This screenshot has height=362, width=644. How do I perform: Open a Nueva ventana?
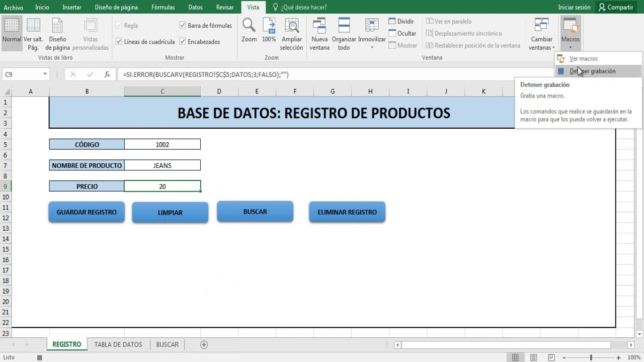pyautogui.click(x=319, y=33)
